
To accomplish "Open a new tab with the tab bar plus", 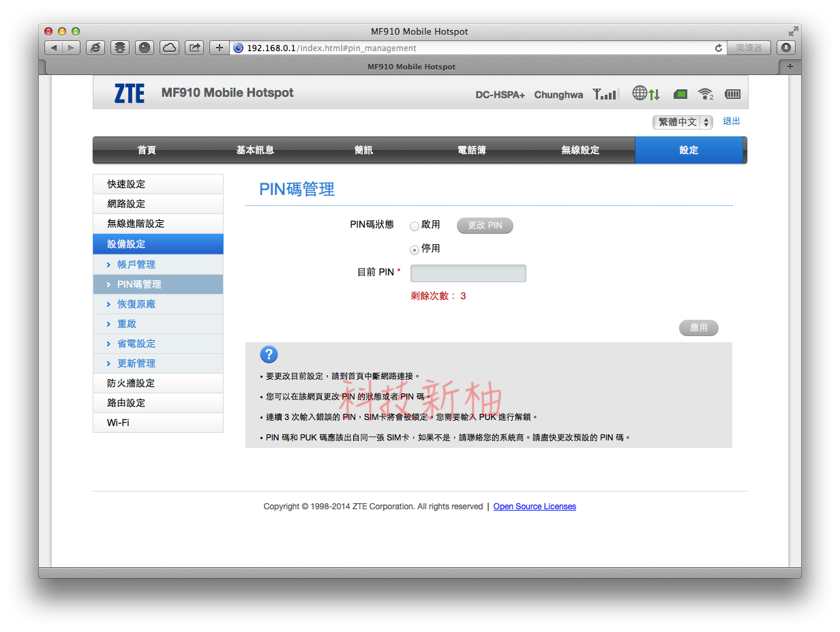I will click(790, 67).
